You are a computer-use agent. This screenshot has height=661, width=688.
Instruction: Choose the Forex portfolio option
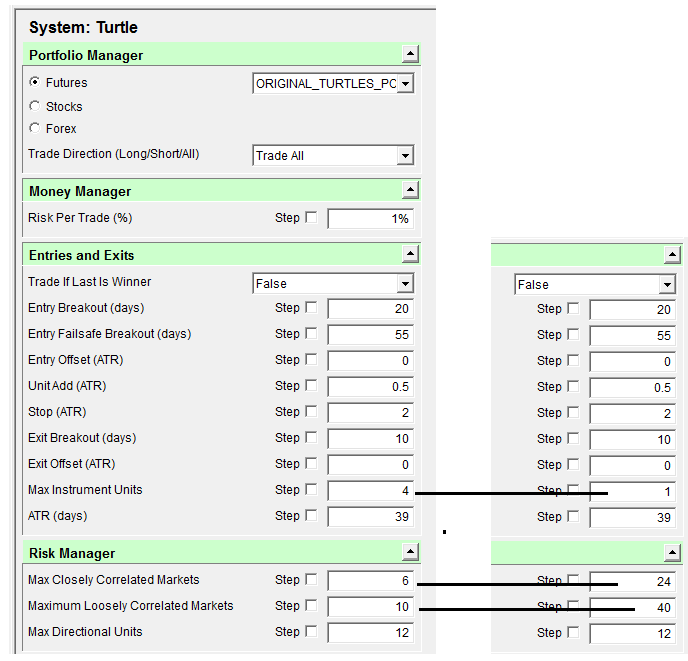click(x=35, y=128)
